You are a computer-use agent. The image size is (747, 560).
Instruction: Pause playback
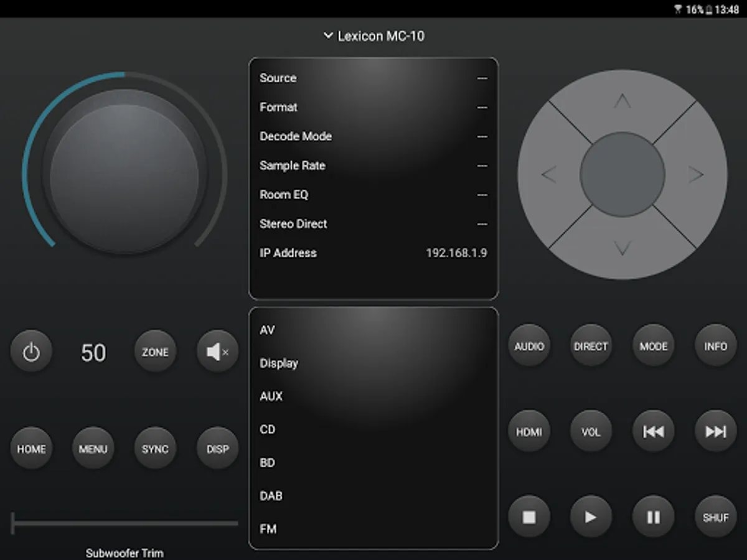pos(653,516)
